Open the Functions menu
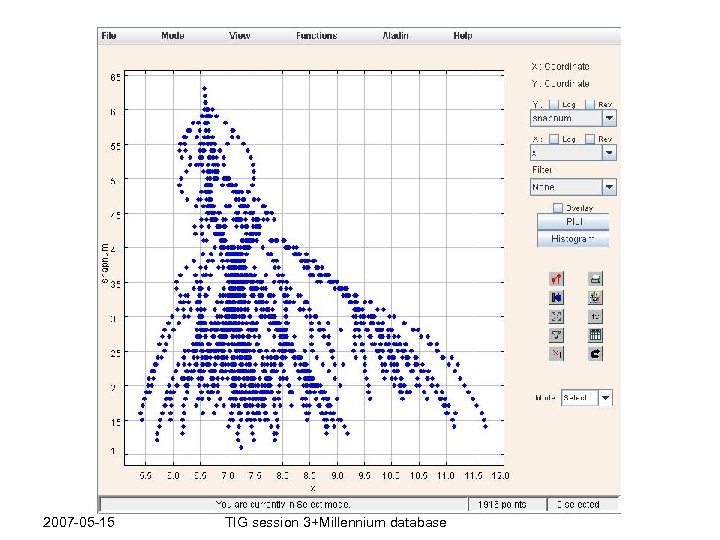 click(x=316, y=35)
